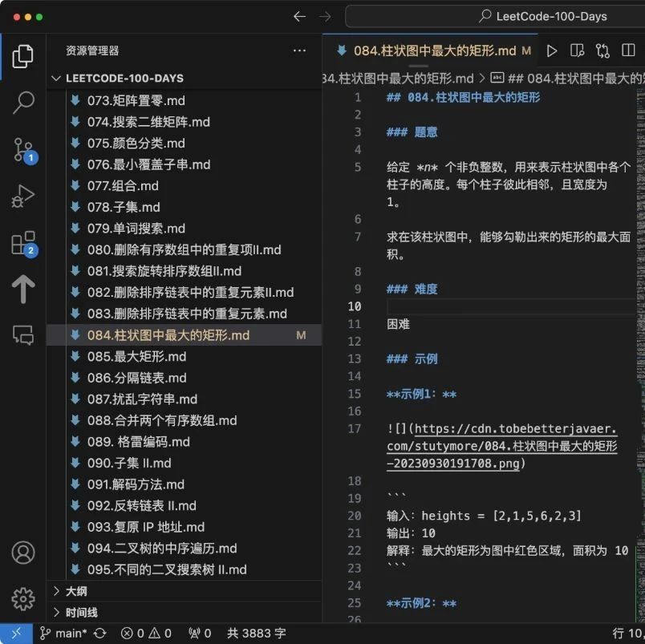Image resolution: width=645 pixels, height=644 pixels.
Task: Open file 085.最大矩形.md
Action: pos(185,357)
